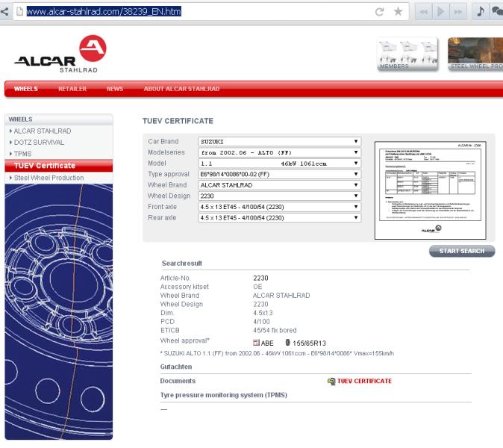Click the TUEV certificate document icon
Screen dimensions: 503x448
point(331,381)
